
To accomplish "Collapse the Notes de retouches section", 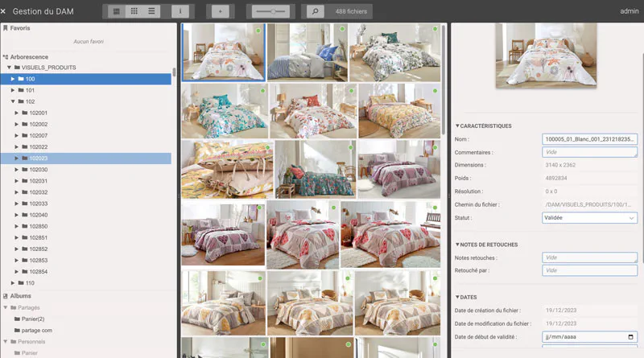I will [458, 245].
